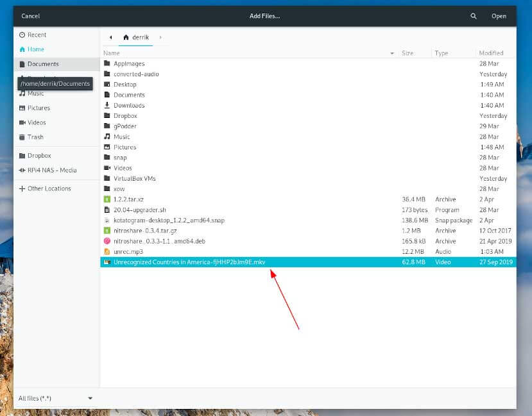Go back with the left arrow
The image size is (532, 416).
click(110, 37)
